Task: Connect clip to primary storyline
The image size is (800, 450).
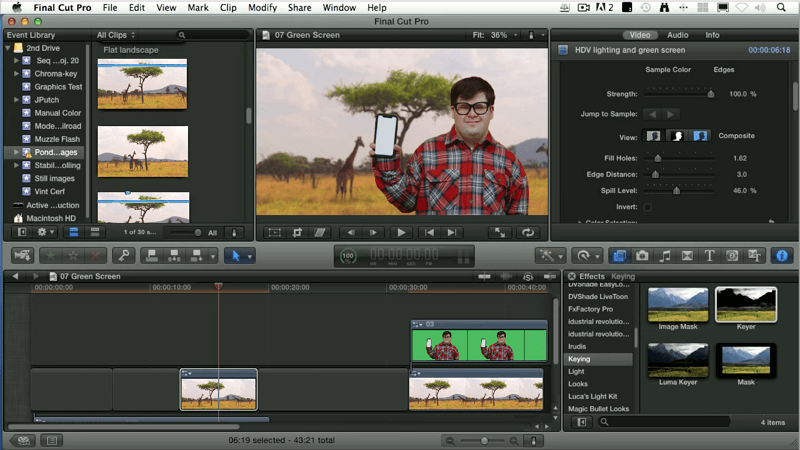Action: [x=152, y=255]
